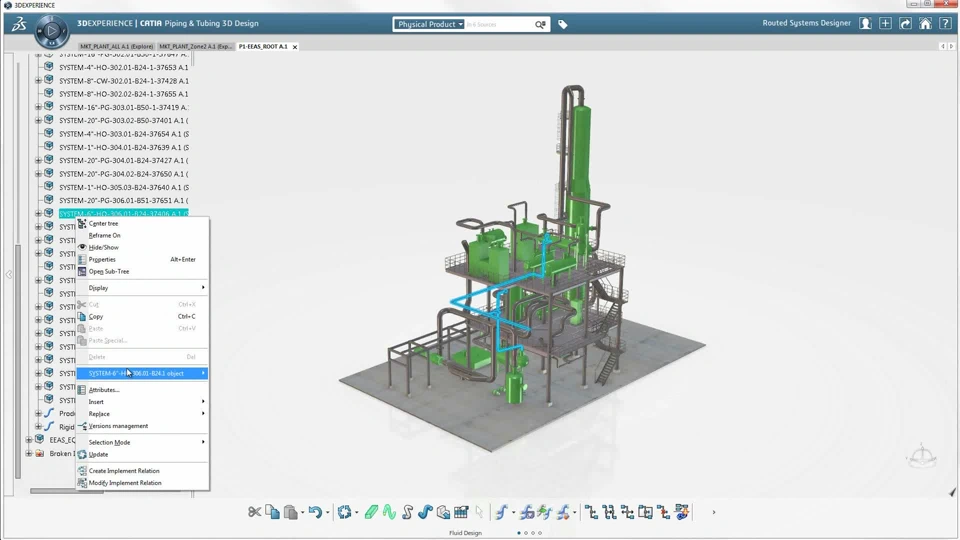Viewport: 960px width, 540px height.
Task: Expand the EEAS_EC tree node
Action: pyautogui.click(x=28, y=440)
